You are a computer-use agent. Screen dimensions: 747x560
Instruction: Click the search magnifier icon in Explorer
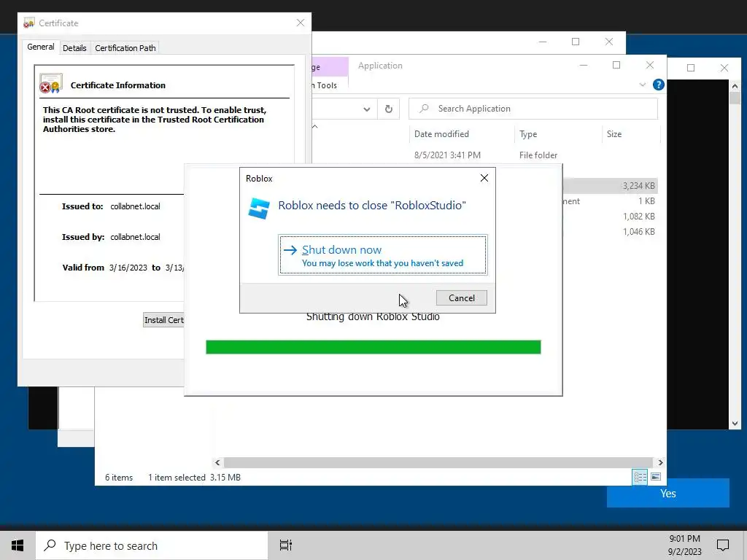(424, 109)
